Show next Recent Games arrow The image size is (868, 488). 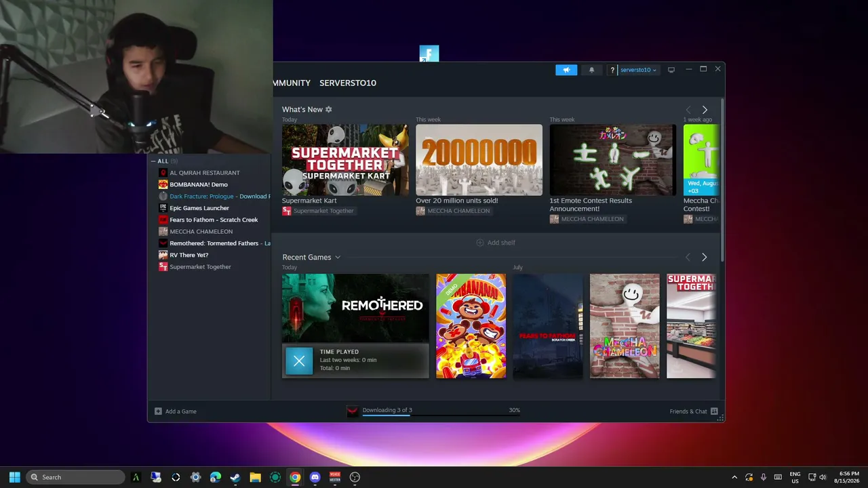(x=704, y=258)
